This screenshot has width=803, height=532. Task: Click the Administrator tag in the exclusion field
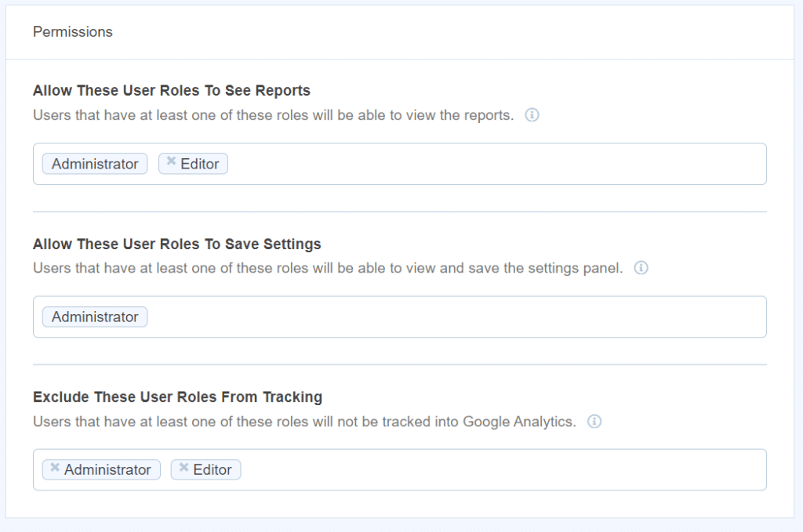[106, 469]
